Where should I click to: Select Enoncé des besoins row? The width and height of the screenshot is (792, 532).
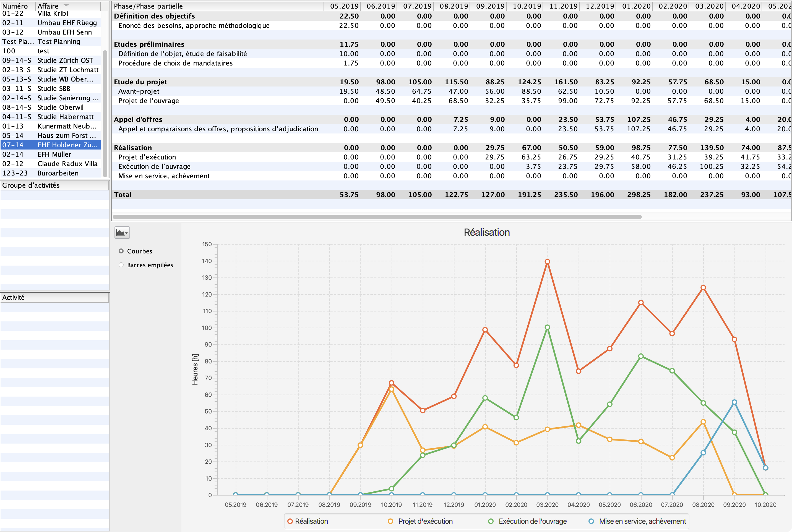[x=452, y=25]
